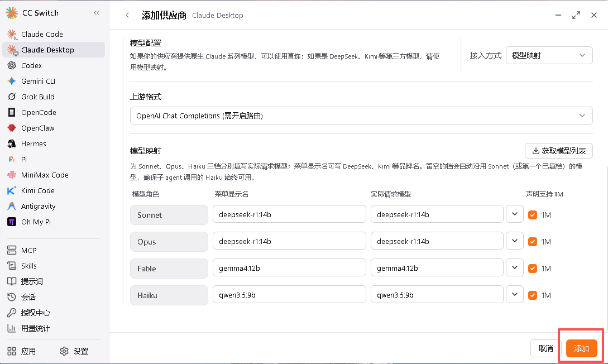Click the Fable model role label

[x=169, y=268]
